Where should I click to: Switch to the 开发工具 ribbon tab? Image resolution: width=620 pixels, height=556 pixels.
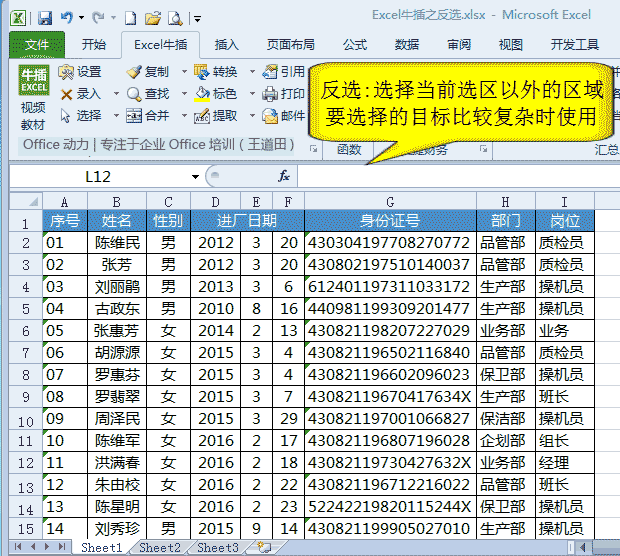tap(575, 45)
